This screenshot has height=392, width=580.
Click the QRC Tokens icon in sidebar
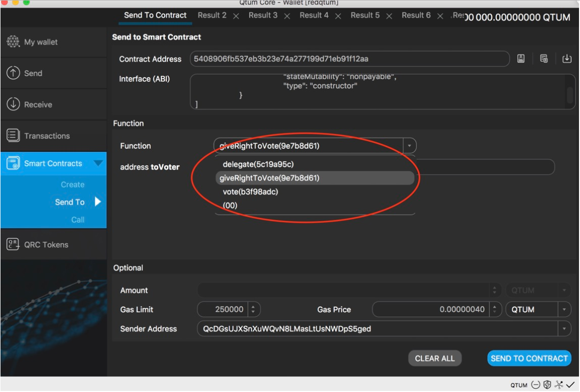[x=13, y=244]
